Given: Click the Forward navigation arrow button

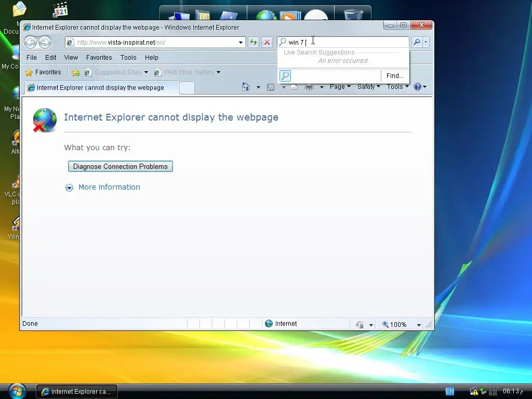Looking at the screenshot, I should tap(45, 43).
